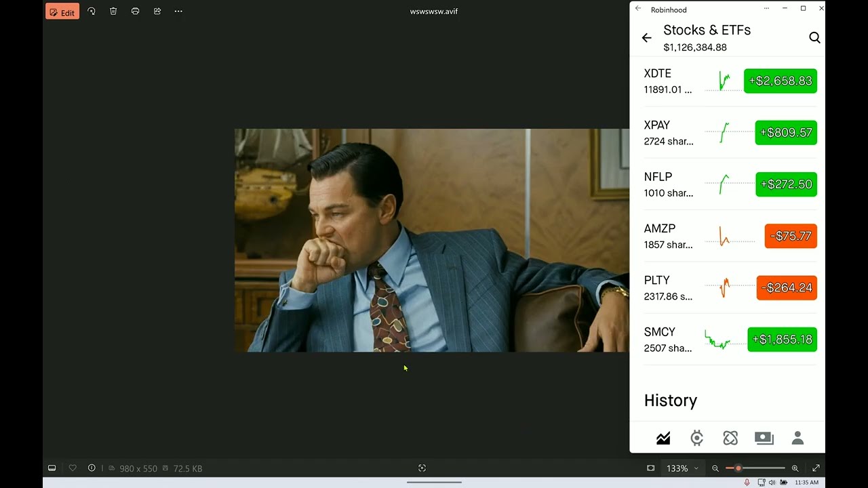Open the SMCY stock row
Image resolution: width=868 pixels, height=488 pixels.
(730, 340)
